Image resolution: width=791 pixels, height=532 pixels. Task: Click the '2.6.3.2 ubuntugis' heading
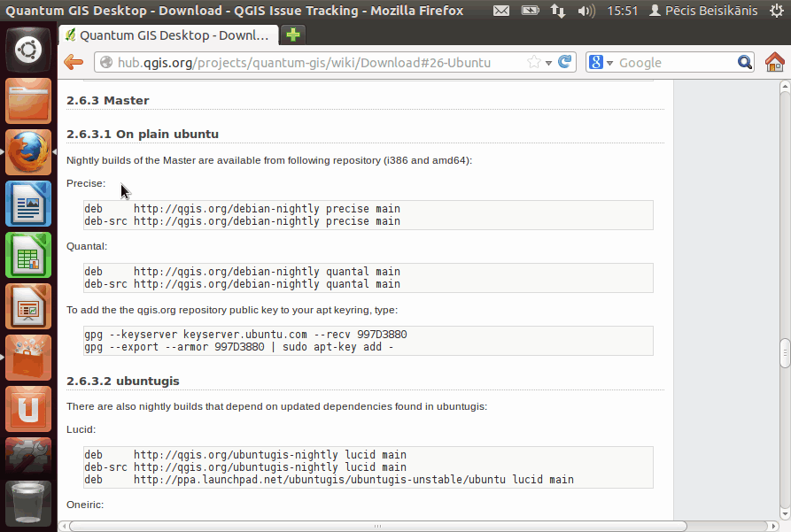[x=122, y=382]
